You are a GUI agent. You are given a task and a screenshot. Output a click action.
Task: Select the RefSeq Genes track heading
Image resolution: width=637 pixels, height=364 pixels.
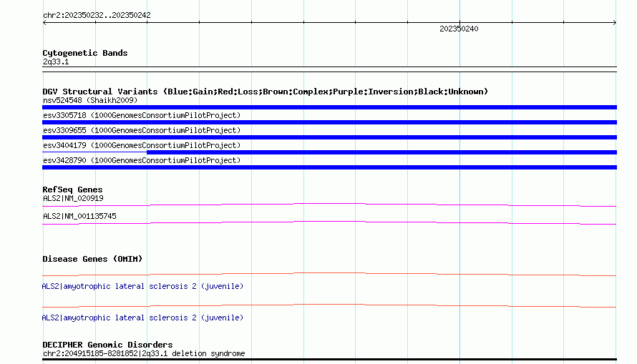pyautogui.click(x=72, y=190)
